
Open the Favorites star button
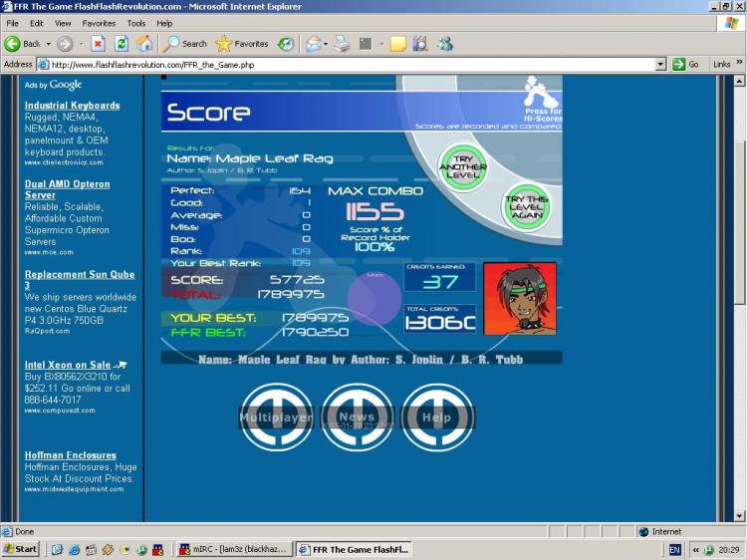click(242, 44)
